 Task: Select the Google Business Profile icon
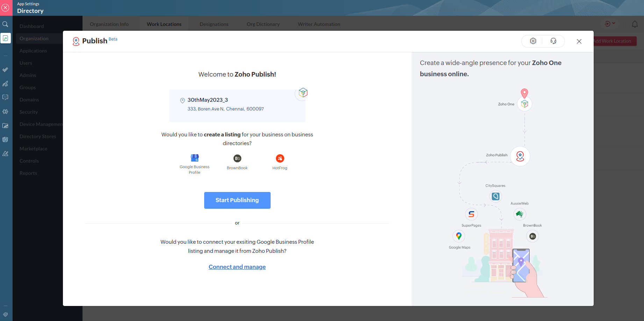(195, 158)
